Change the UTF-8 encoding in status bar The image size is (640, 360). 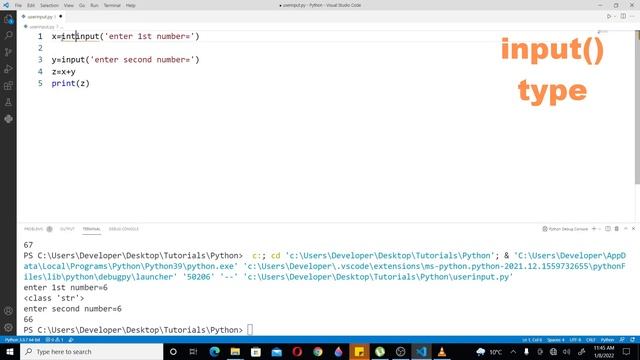click(575, 340)
